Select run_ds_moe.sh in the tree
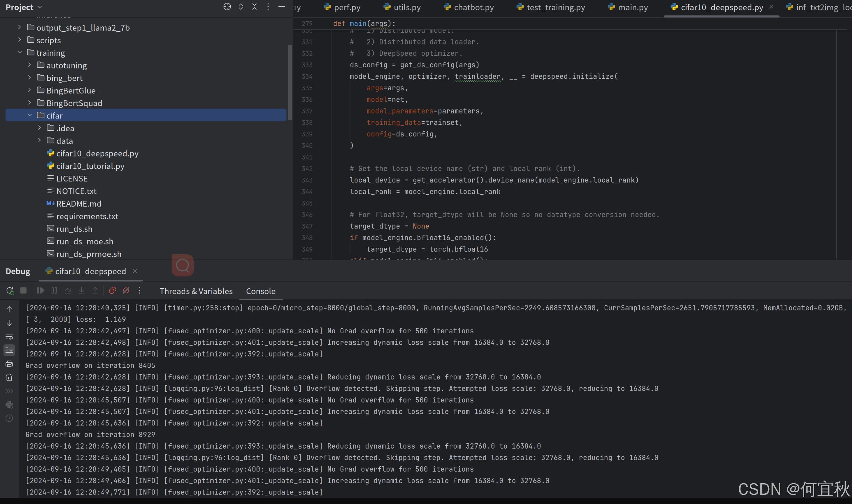The height and width of the screenshot is (504, 852). click(x=84, y=241)
